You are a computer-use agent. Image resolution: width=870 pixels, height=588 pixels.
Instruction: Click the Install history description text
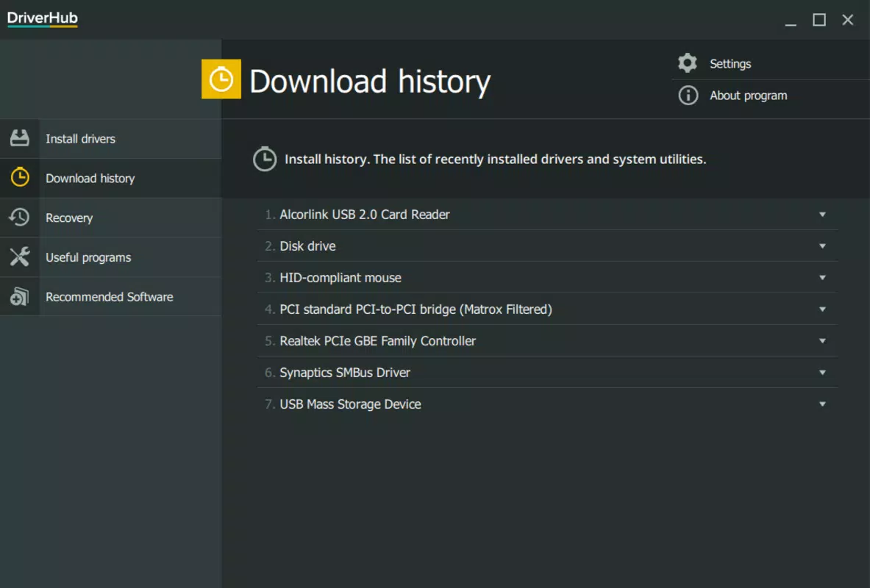pyautogui.click(x=495, y=159)
